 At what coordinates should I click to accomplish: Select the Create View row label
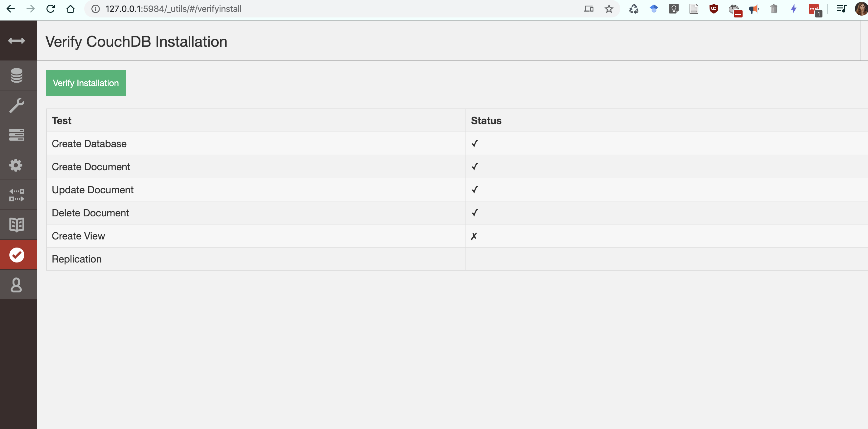[78, 236]
